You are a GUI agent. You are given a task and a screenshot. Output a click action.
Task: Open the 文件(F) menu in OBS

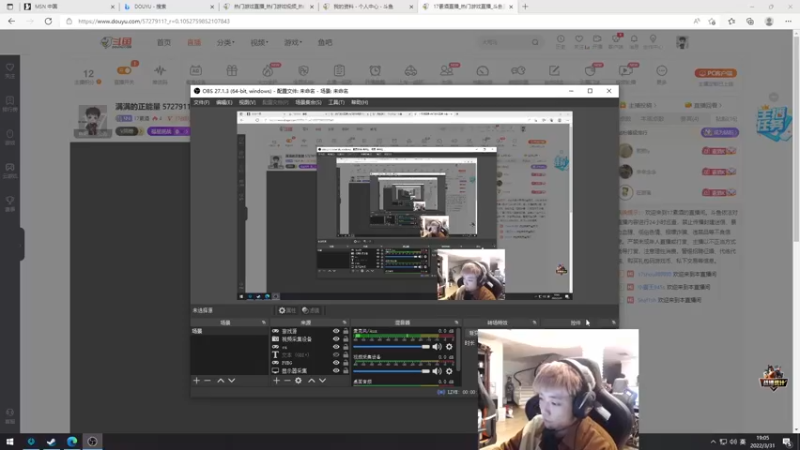pos(201,103)
